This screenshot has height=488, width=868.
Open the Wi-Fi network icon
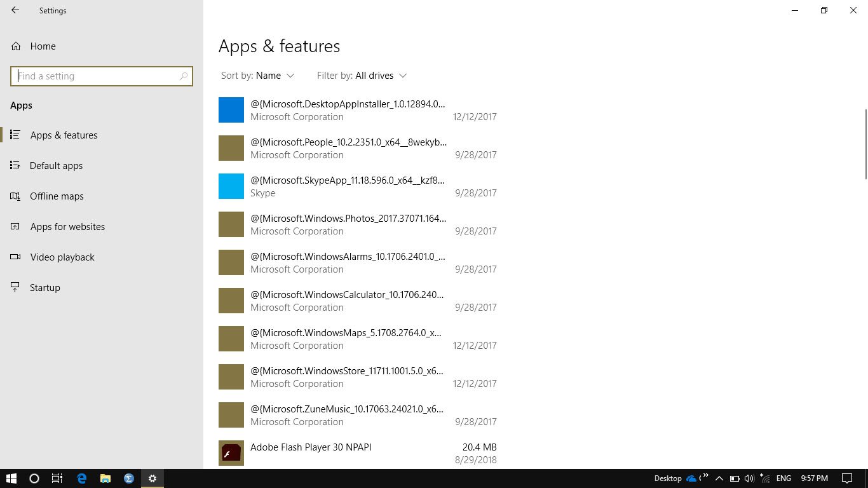point(765,478)
